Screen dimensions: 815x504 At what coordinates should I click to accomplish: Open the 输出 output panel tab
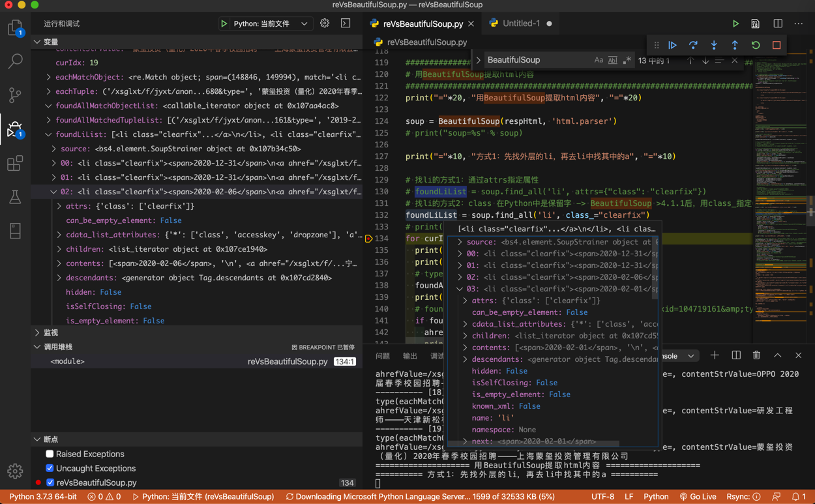[x=410, y=356]
